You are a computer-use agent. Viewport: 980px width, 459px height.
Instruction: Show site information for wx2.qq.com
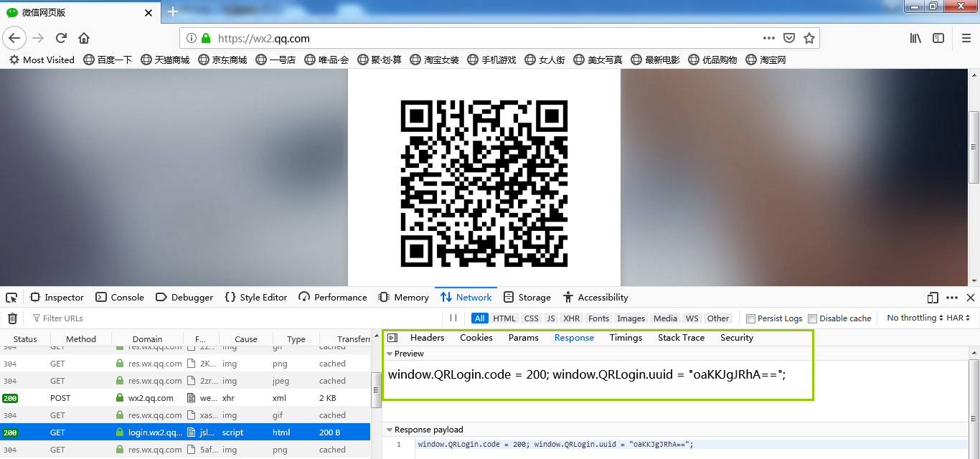coord(192,38)
